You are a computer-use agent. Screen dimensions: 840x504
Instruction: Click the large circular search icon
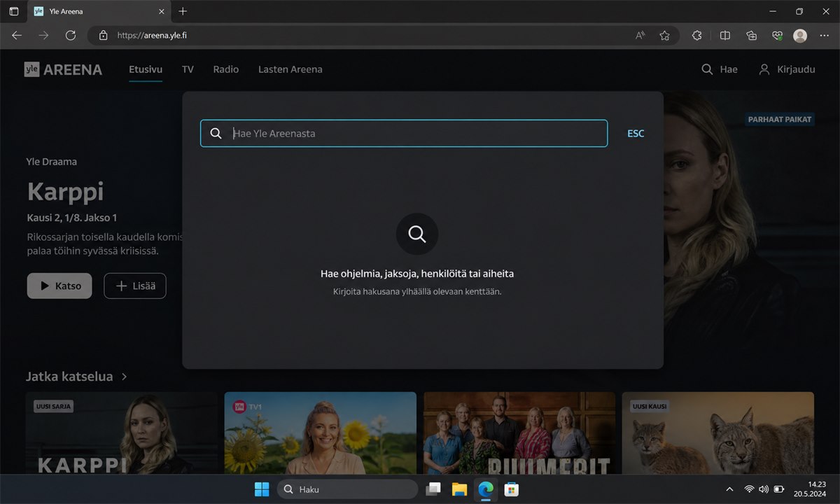coord(417,234)
